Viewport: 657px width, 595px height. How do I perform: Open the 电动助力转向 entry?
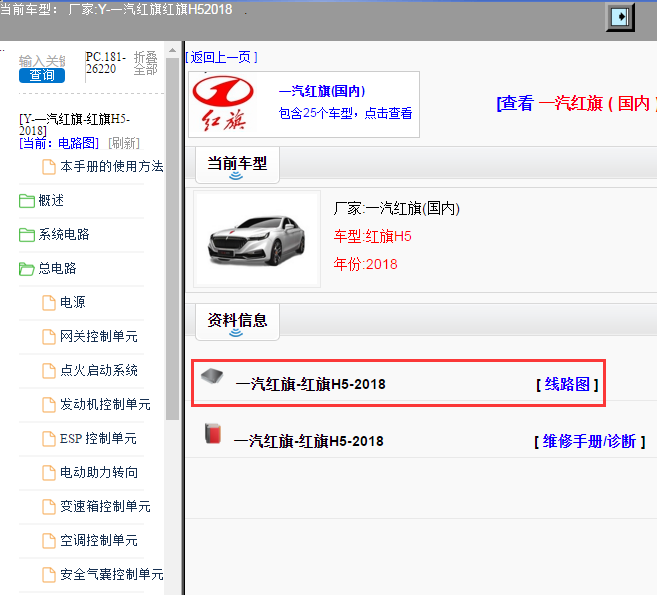tap(98, 472)
